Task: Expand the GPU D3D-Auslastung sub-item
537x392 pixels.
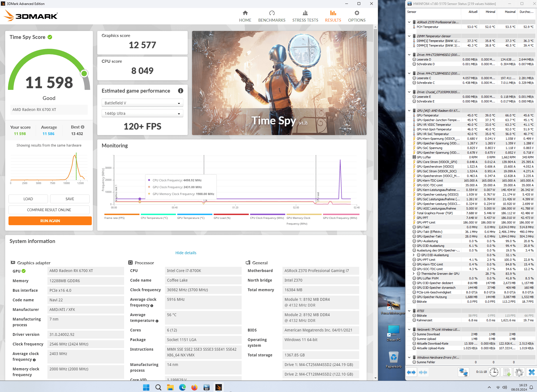Action: (x=414, y=255)
